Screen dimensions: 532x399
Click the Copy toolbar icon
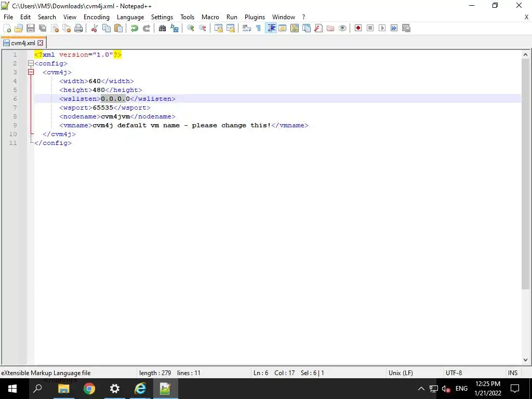107,28
